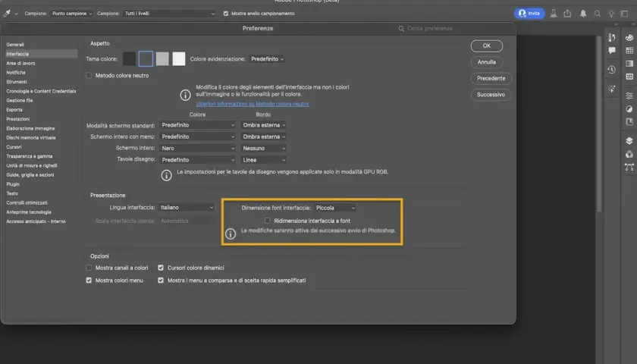Select Strumenti preferences category

[x=17, y=82]
